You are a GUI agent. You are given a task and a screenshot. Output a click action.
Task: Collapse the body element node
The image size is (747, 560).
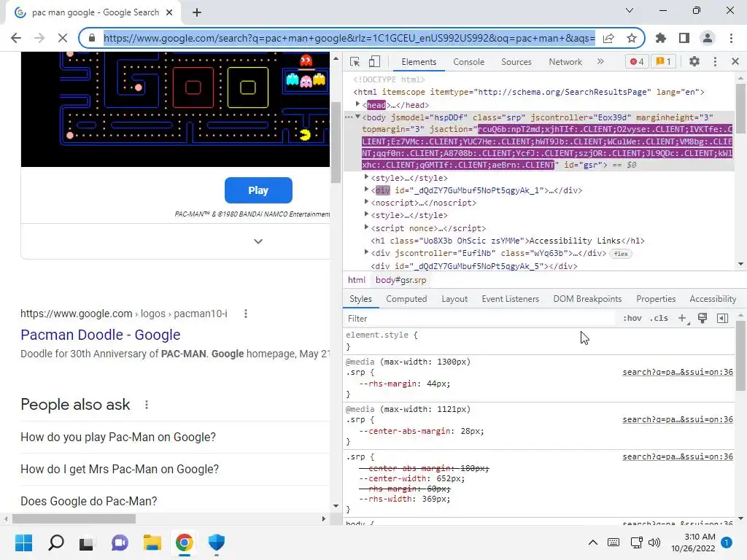357,117
